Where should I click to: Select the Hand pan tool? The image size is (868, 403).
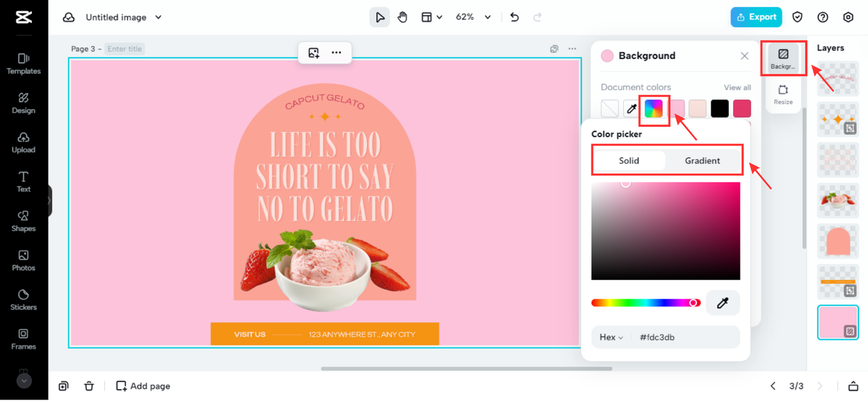[x=403, y=18]
